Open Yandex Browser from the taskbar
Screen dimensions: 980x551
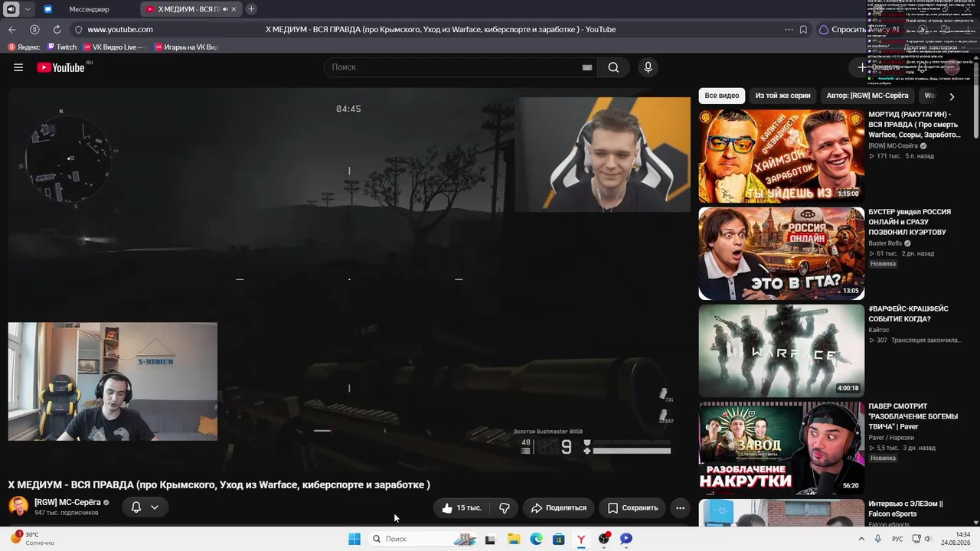pos(581,539)
